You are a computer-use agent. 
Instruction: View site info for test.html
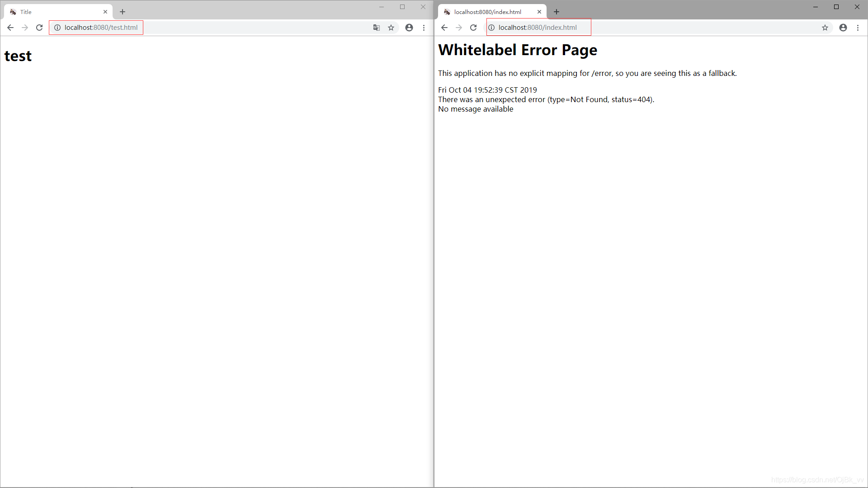(x=57, y=28)
